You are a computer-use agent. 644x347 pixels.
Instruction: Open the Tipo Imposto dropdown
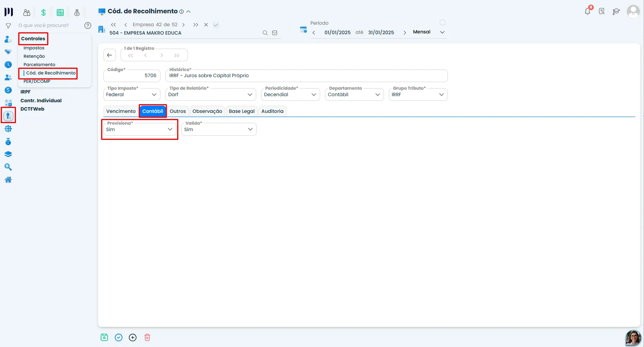[132, 95]
